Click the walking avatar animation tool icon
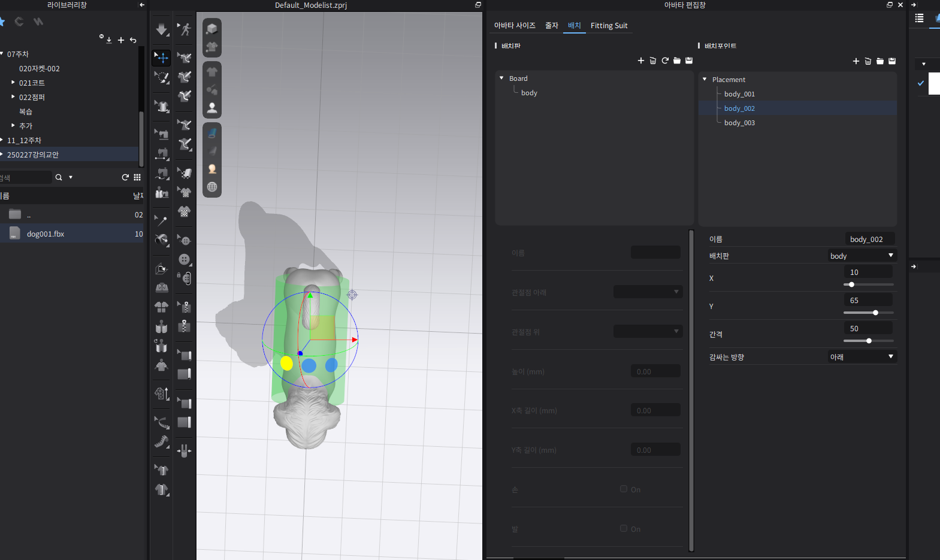Viewport: 940px width, 560px height. click(185, 29)
